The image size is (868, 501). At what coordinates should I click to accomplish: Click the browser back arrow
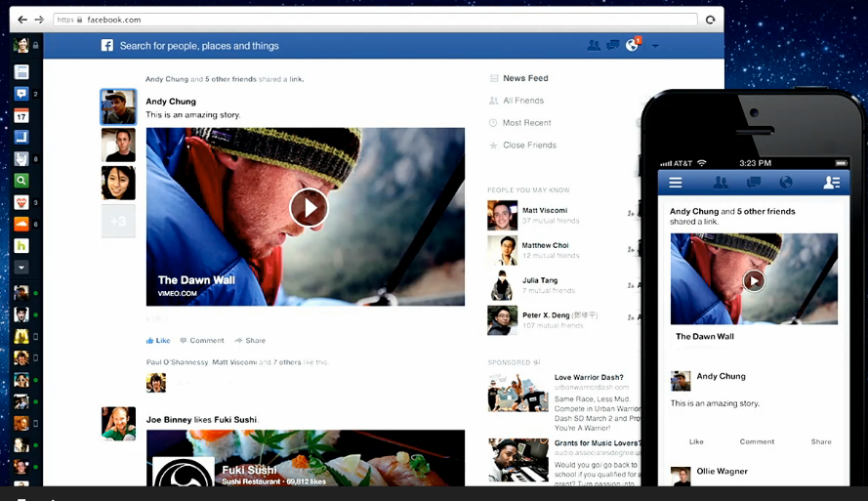pyautogui.click(x=22, y=20)
